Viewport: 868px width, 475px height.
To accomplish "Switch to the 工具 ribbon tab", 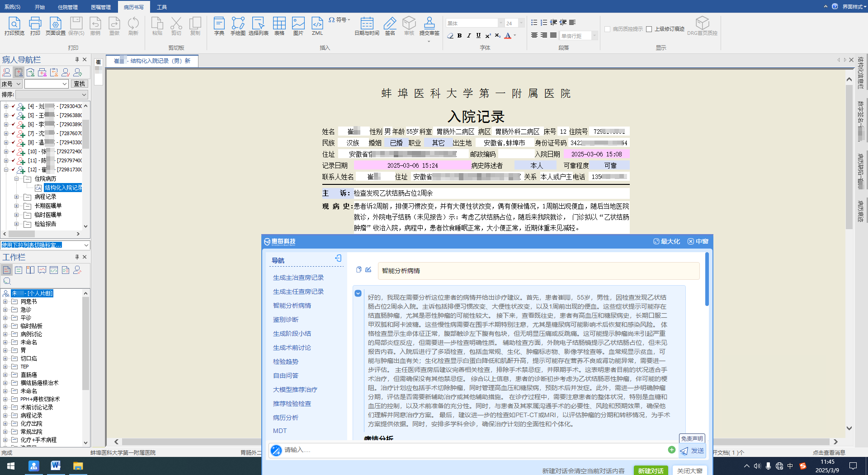I will click(x=162, y=7).
